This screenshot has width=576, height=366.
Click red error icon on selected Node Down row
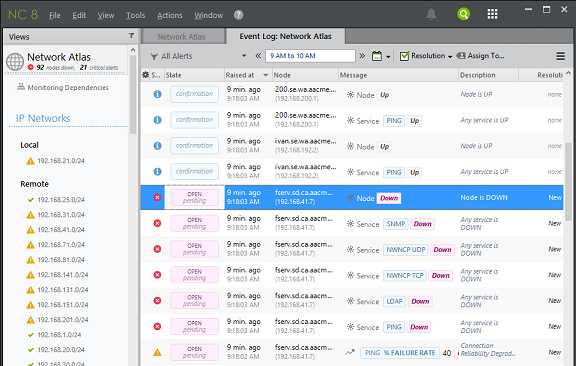157,197
